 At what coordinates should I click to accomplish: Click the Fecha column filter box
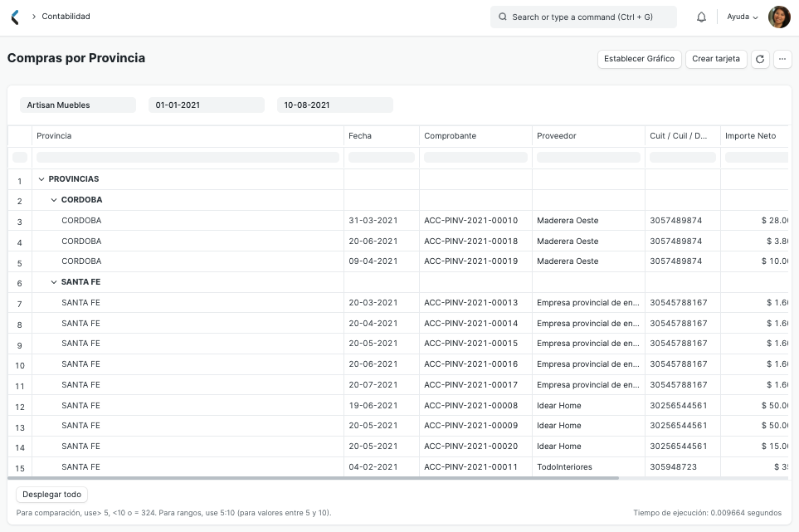click(381, 158)
